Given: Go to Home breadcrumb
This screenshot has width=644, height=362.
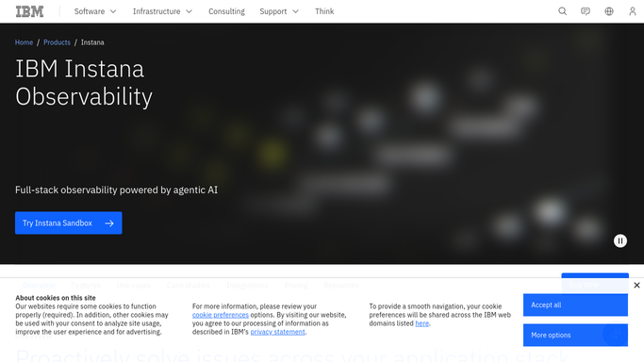Looking at the screenshot, I should (x=24, y=42).
